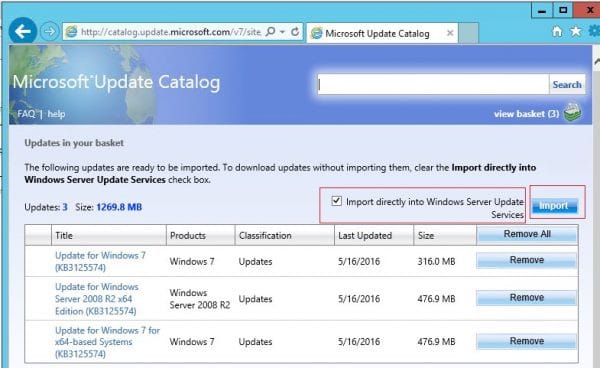Open the view basket (3) link
The image size is (600, 368).
(x=526, y=114)
